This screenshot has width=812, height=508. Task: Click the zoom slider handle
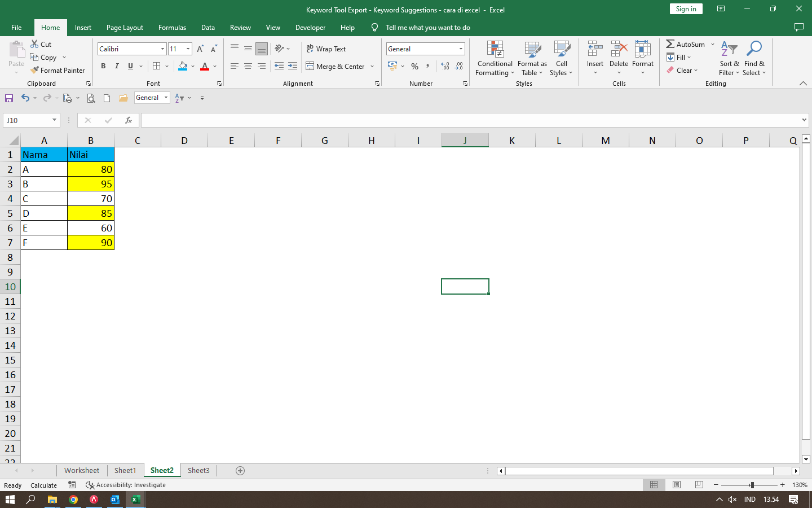pos(752,485)
